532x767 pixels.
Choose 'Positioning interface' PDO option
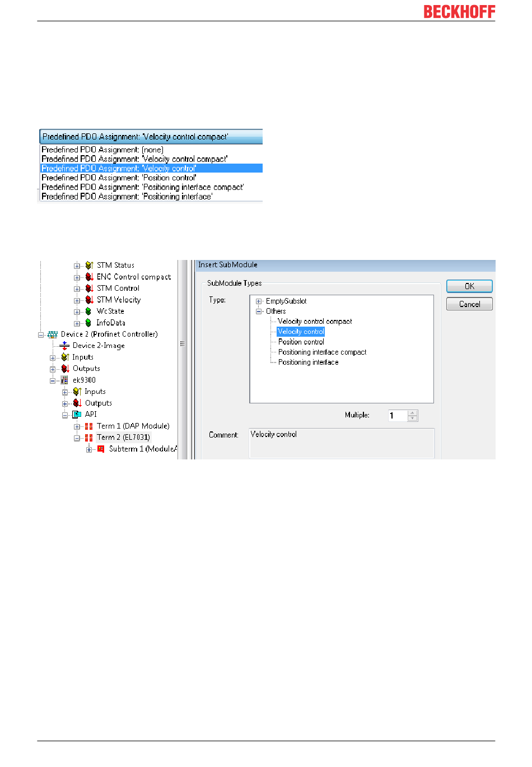[x=152, y=197]
